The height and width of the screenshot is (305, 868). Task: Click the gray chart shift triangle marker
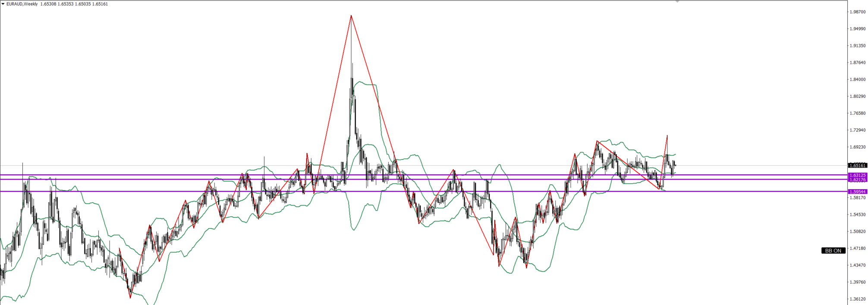pos(677,2)
